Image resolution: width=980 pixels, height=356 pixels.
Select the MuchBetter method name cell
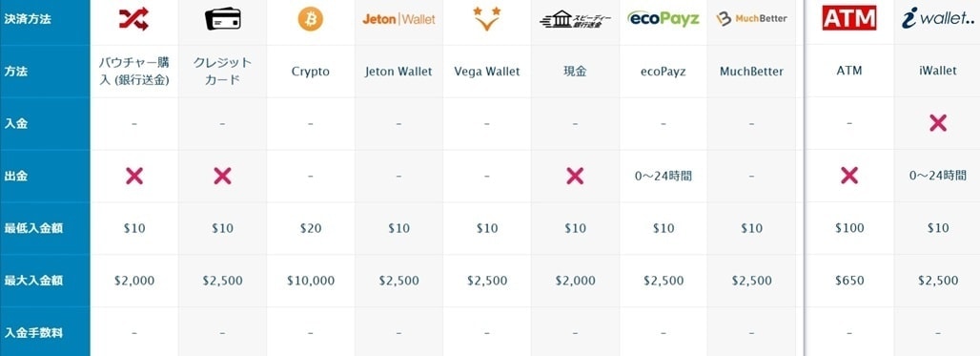click(752, 72)
